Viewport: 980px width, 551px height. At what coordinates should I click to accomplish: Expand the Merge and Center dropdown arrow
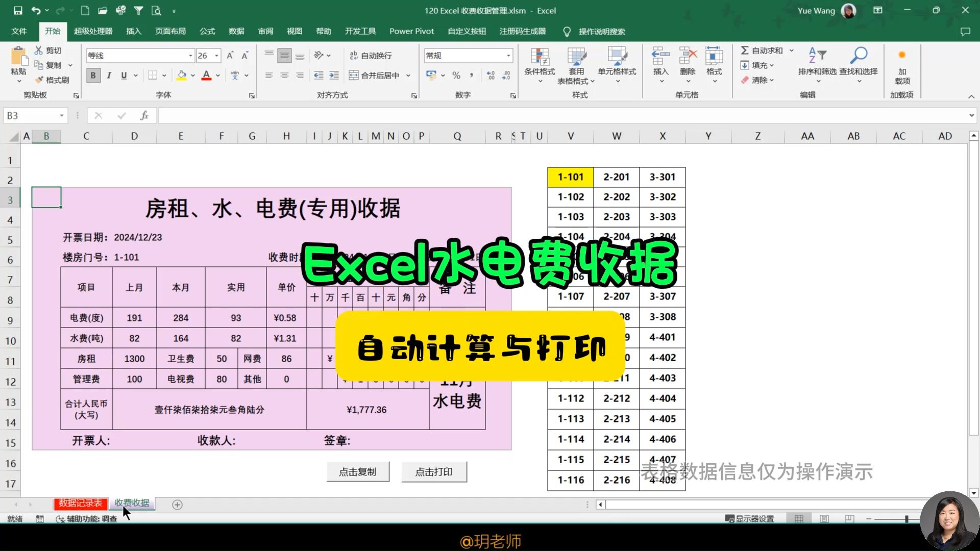pyautogui.click(x=408, y=76)
